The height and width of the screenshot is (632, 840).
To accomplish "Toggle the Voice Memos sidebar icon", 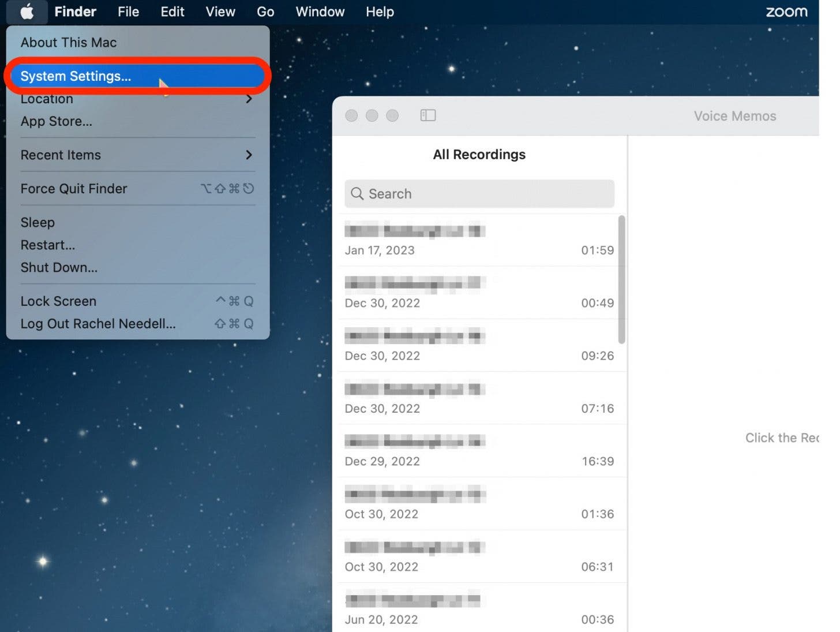I will click(428, 115).
